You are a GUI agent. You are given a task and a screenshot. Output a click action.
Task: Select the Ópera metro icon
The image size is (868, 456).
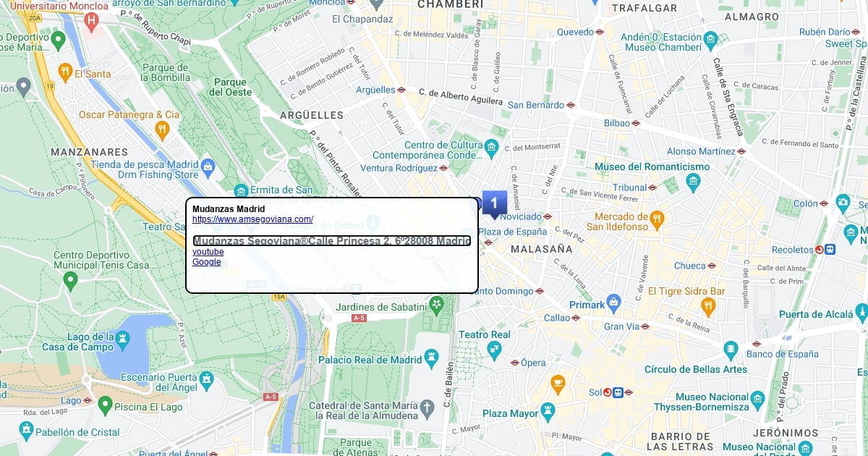(x=515, y=363)
